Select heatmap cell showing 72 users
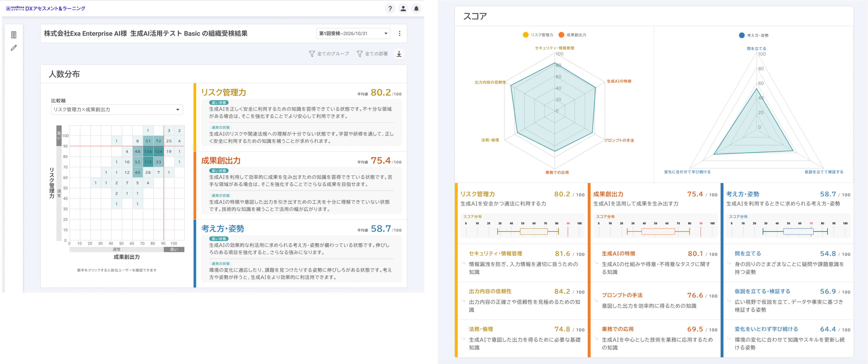 [x=158, y=141]
